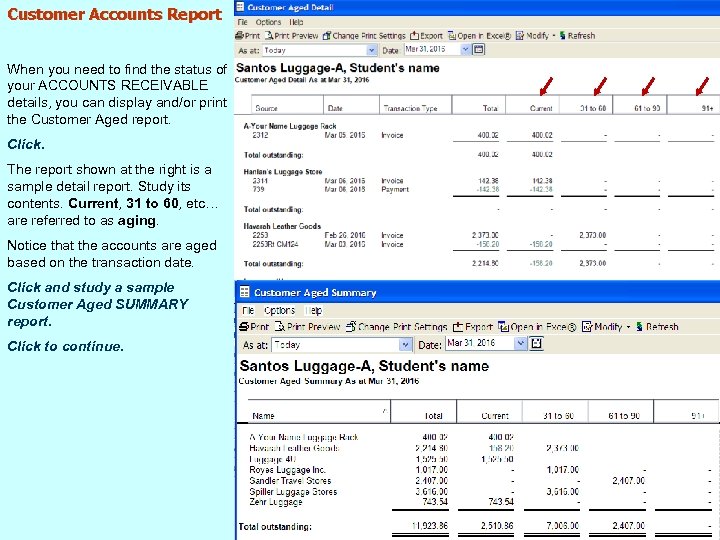Open File menu in Customer Aged Detail
Image resolution: width=720 pixels, height=540 pixels.
pos(242,22)
